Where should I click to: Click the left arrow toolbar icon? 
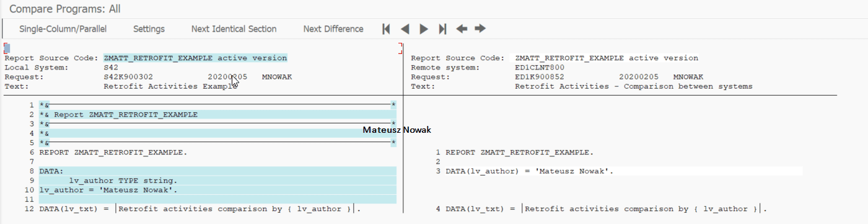pos(462,29)
